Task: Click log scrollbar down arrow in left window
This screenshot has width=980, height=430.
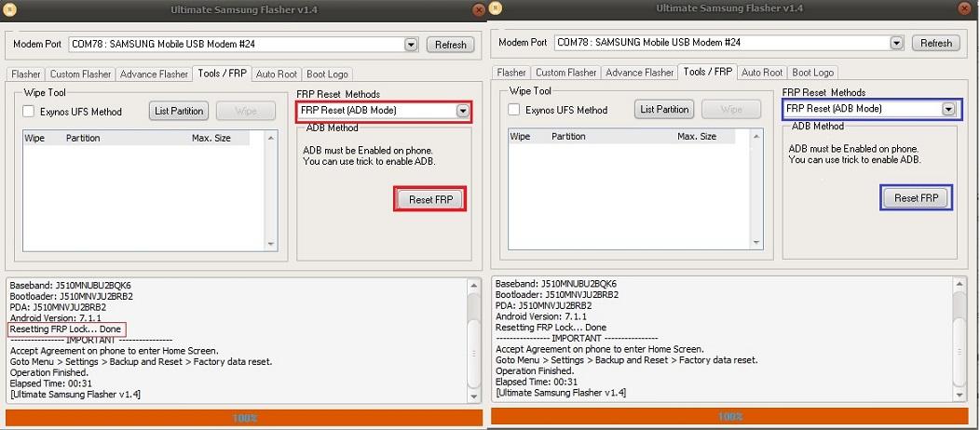Action: (474, 396)
